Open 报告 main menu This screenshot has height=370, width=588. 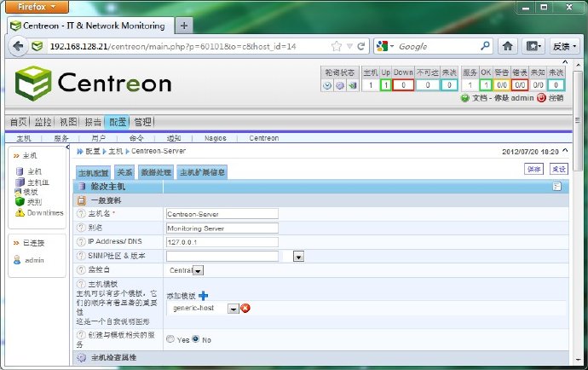pyautogui.click(x=93, y=122)
